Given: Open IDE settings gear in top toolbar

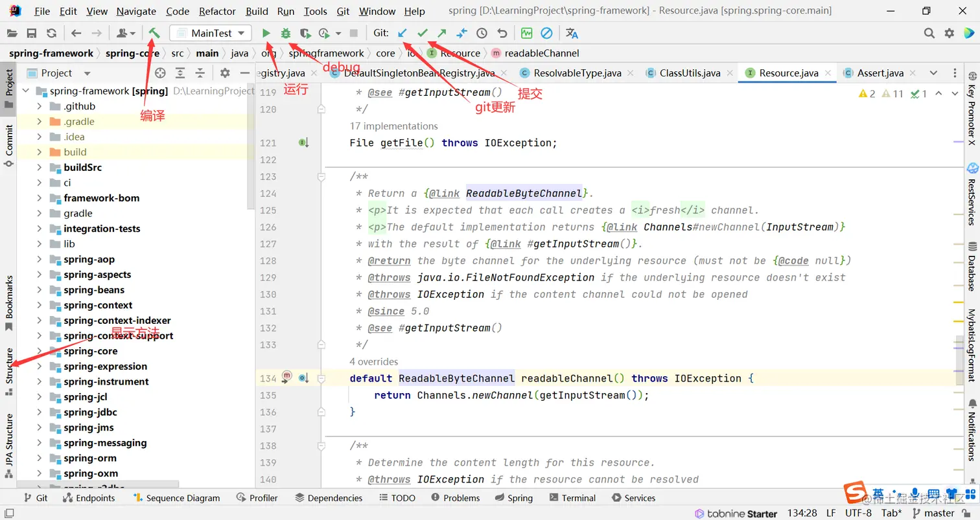Looking at the screenshot, I should tap(950, 33).
